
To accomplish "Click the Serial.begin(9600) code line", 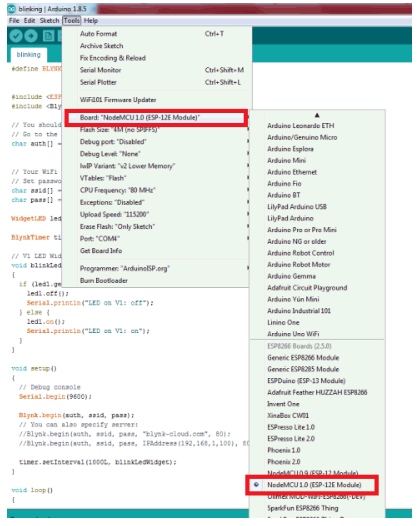I will point(55,397).
